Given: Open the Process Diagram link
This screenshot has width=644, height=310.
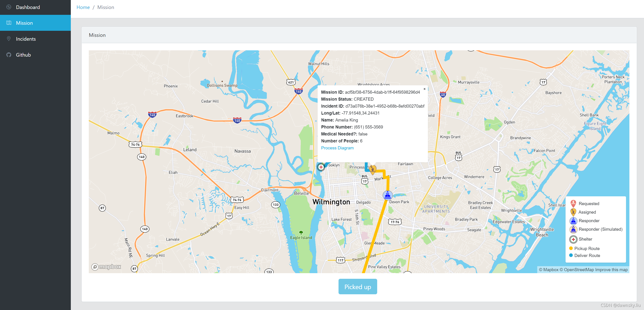Looking at the screenshot, I should pyautogui.click(x=337, y=148).
